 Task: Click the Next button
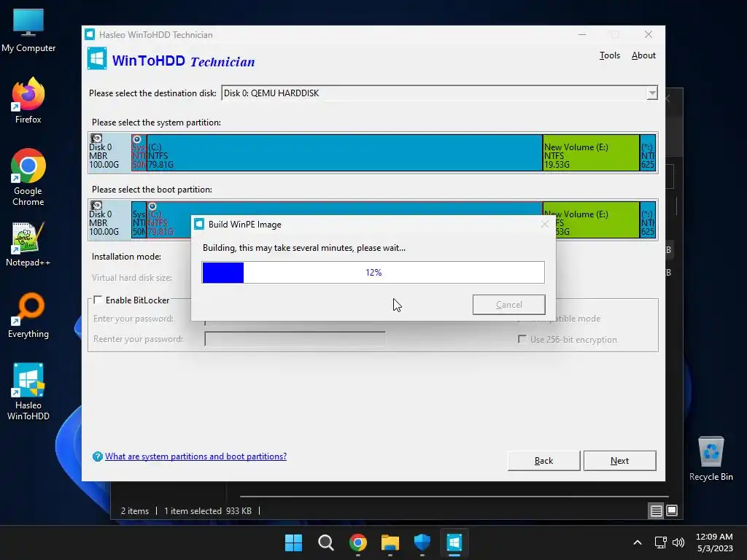pyautogui.click(x=619, y=461)
